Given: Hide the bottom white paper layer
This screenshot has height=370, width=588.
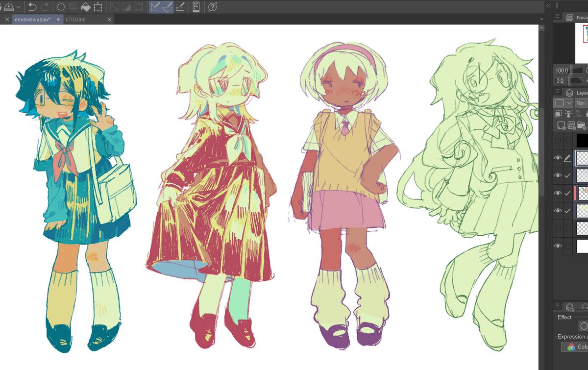Looking at the screenshot, I should [558, 246].
